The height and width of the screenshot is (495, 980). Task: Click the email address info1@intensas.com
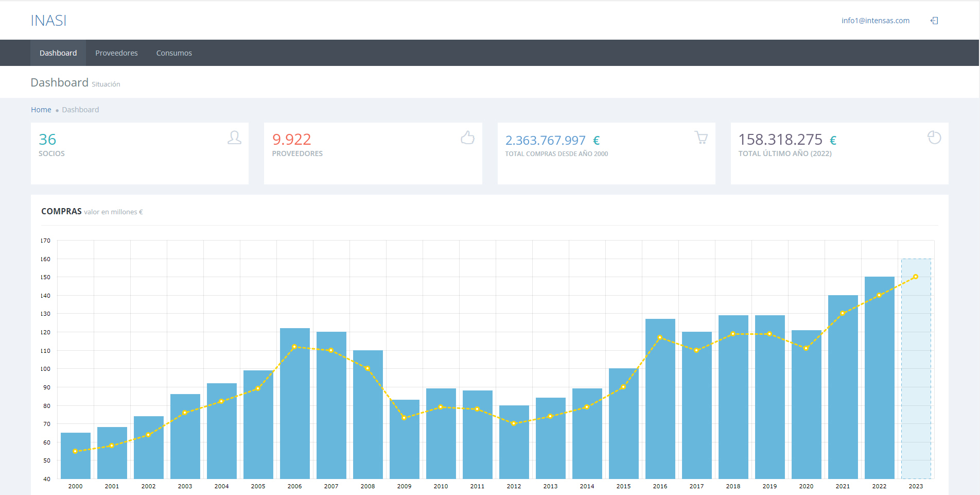875,21
